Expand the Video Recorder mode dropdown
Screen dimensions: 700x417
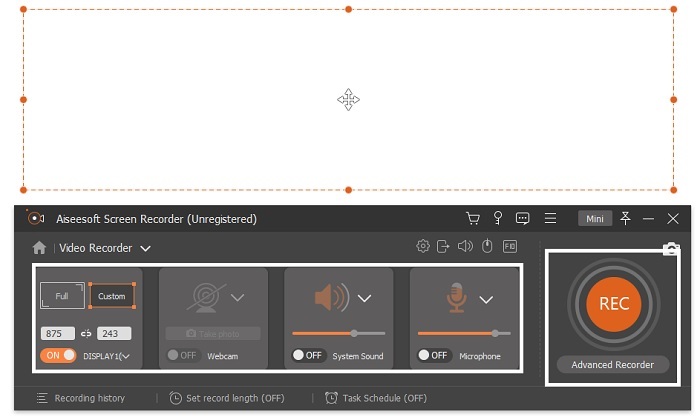pyautogui.click(x=145, y=248)
